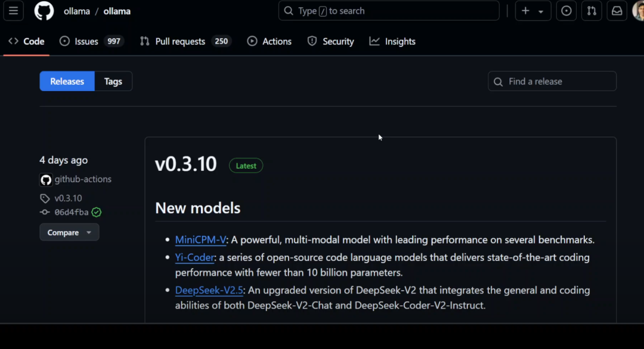Viewport: 644px width, 349px height.
Task: Click the green verified check icon
Action: coord(97,212)
